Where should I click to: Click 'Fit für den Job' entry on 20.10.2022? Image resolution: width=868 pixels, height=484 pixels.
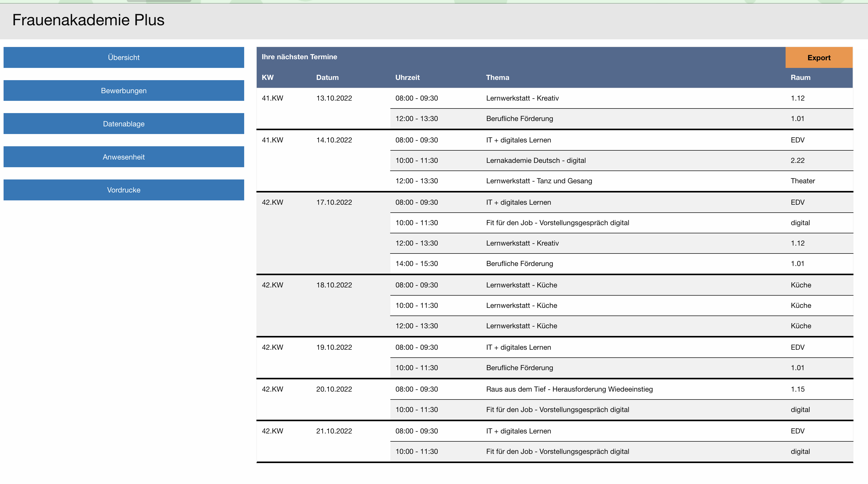point(557,409)
